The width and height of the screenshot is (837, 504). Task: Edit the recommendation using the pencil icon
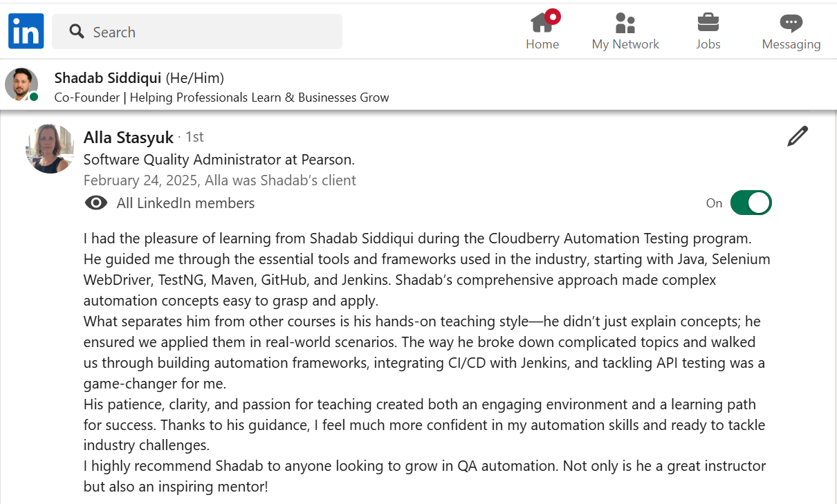click(798, 136)
